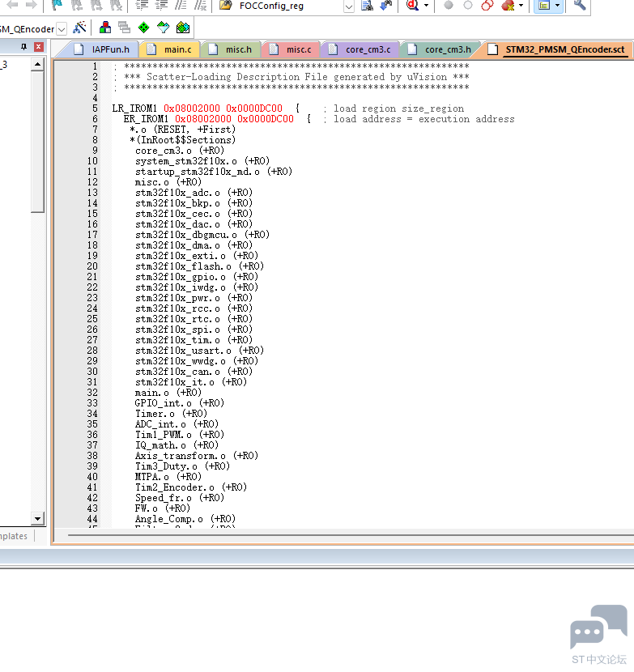Go to the next bookmark
634x672 pixels.
96,5
